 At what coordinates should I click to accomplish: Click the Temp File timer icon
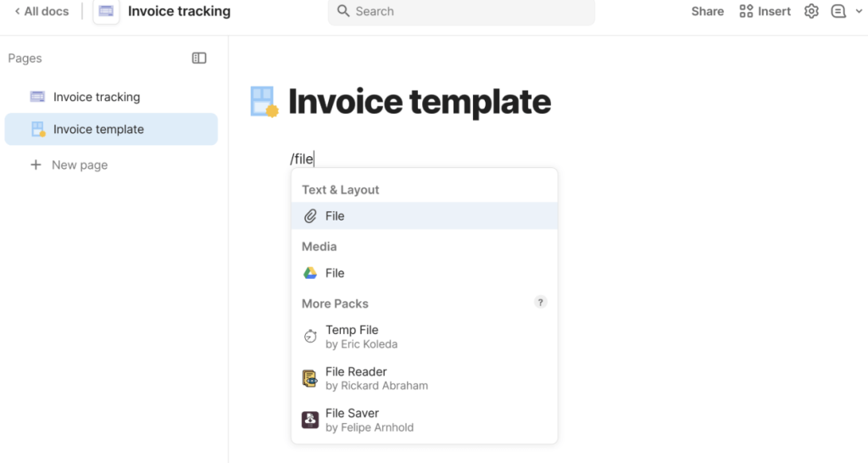click(310, 336)
